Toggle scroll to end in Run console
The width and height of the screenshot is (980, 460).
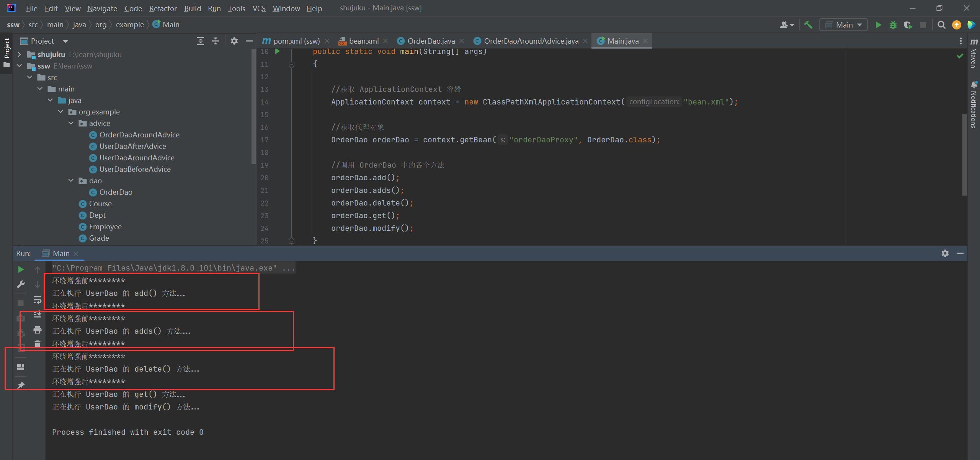pos(37,315)
